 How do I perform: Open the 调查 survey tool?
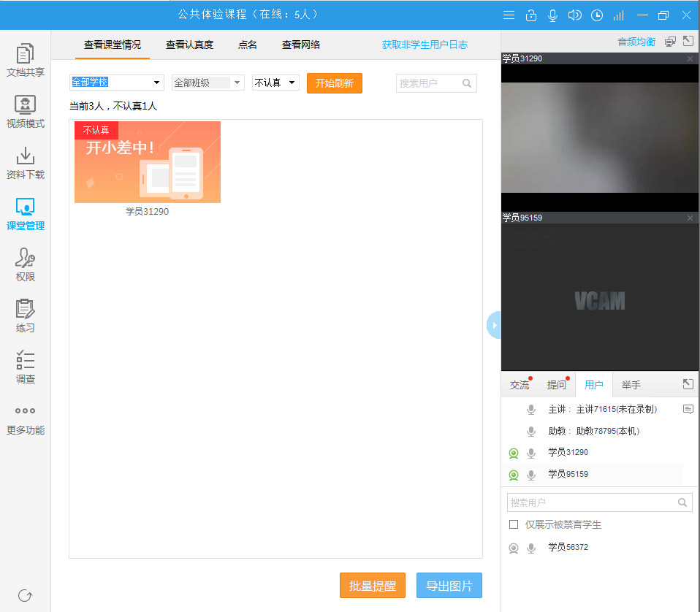[x=25, y=367]
